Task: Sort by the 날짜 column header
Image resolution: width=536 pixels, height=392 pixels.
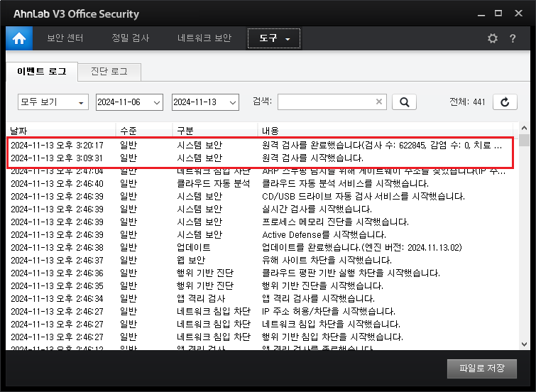Action: (61, 131)
